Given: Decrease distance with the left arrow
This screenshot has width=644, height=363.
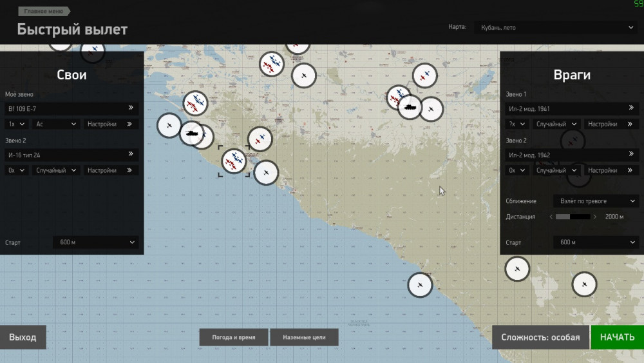Looking at the screenshot, I should [x=551, y=217].
